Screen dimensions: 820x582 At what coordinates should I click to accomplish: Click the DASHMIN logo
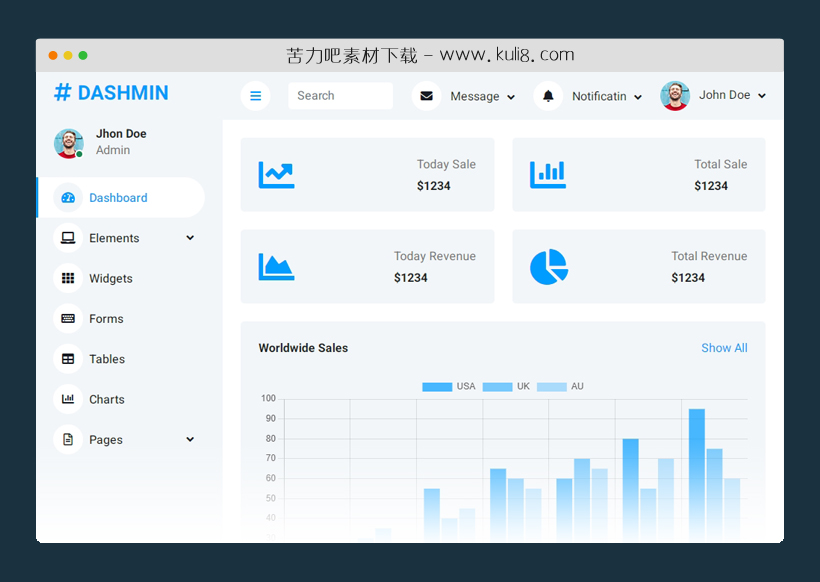click(x=110, y=92)
